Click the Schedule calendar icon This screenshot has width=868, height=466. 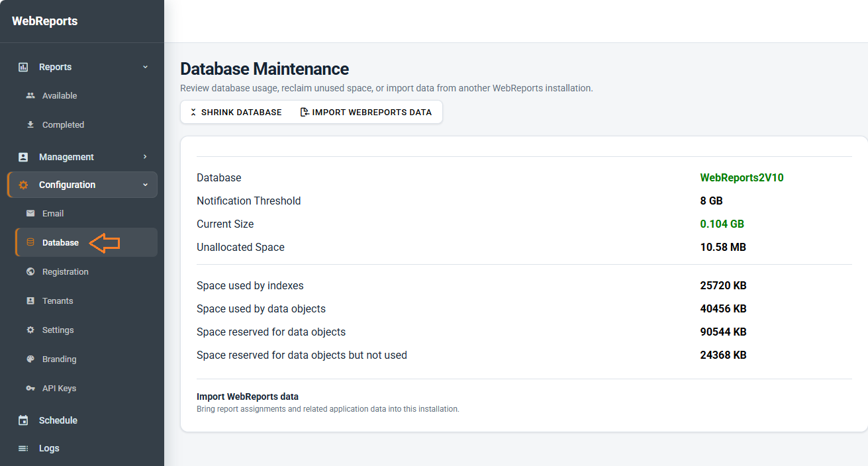23,420
